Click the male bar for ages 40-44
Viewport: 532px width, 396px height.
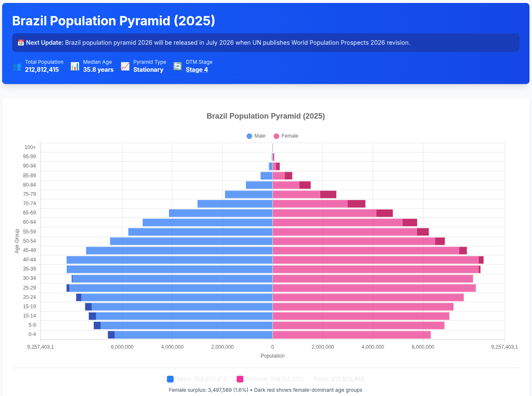(x=169, y=260)
